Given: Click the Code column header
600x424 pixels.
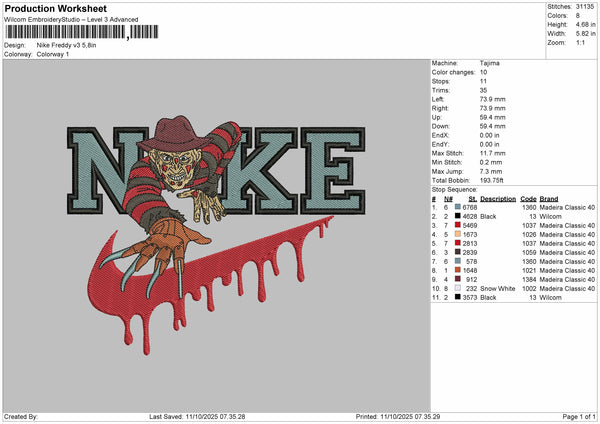Looking at the screenshot, I should (x=528, y=199).
